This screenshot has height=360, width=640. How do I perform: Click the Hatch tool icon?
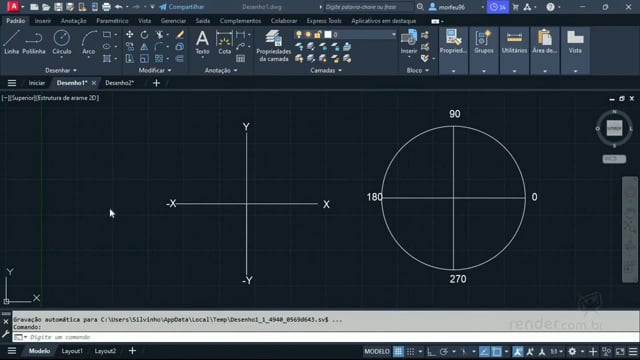tap(107, 59)
